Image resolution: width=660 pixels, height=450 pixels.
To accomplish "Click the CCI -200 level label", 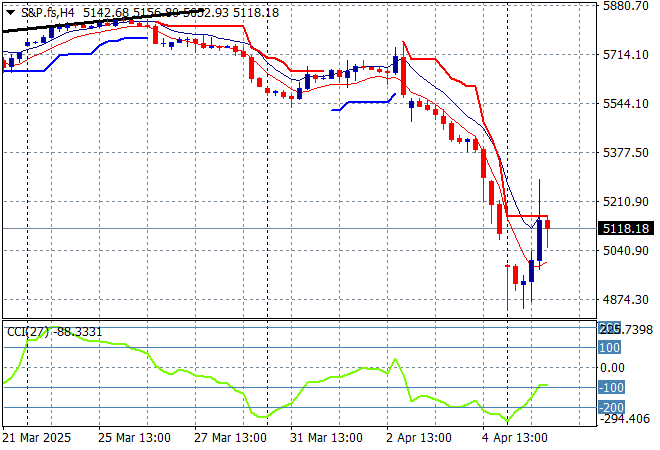I will (612, 407).
